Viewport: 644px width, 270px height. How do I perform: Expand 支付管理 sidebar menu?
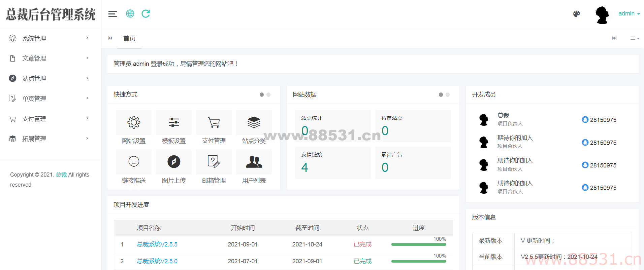[x=51, y=119]
